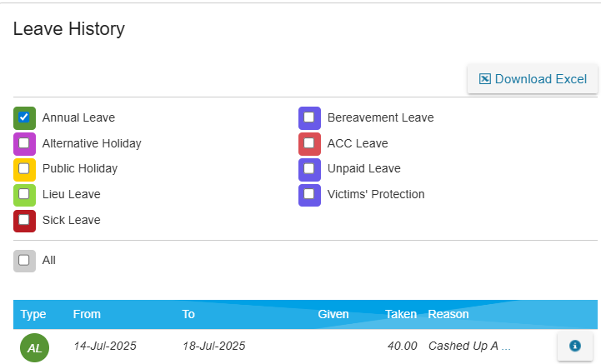Uncheck the Annual Leave checkbox
Viewport: 601px width, 364px height.
(24, 117)
